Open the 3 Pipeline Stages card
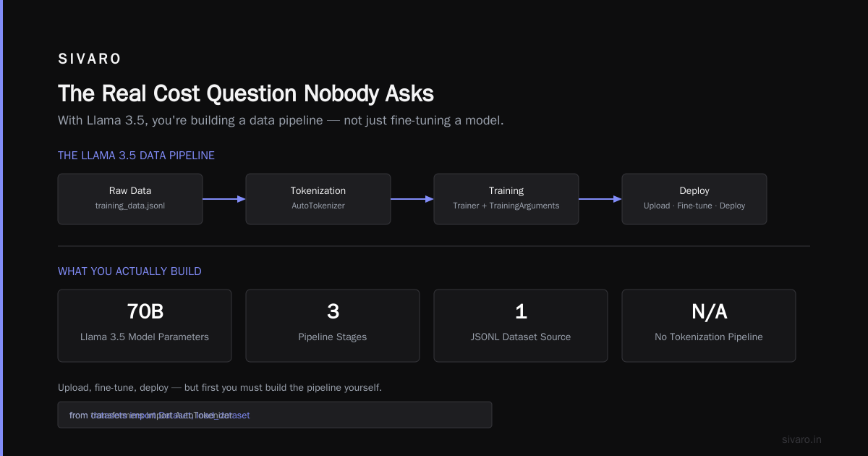The image size is (868, 456). coord(333,326)
